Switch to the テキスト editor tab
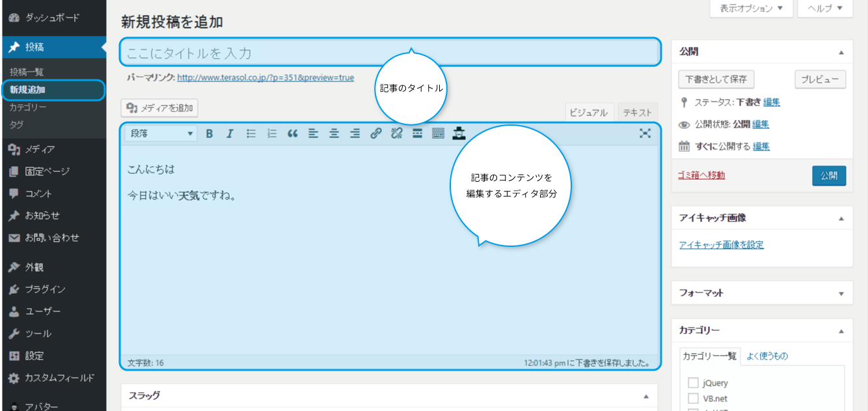The image size is (868, 411). coord(637,113)
